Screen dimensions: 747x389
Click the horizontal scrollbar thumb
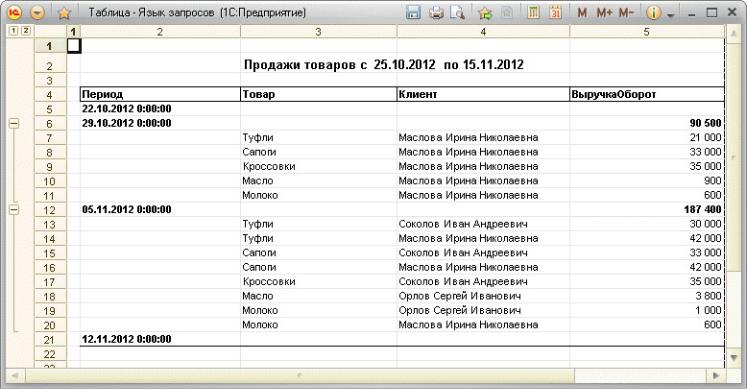pos(300,376)
